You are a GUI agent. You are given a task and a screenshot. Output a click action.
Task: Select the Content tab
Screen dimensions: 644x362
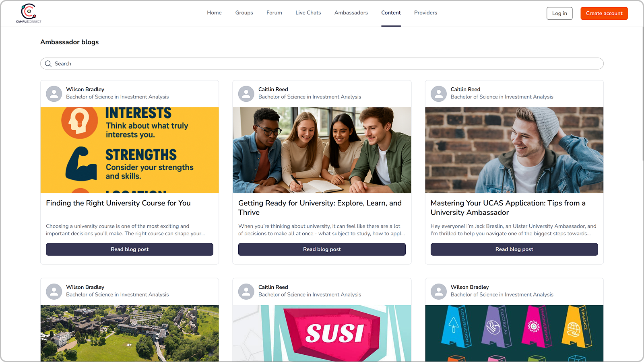click(x=391, y=13)
